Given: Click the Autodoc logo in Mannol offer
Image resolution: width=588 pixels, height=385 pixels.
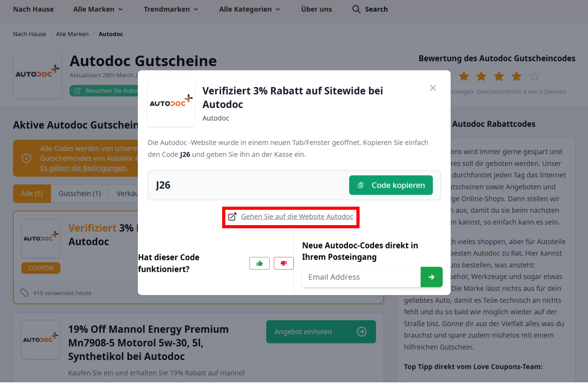Looking at the screenshot, I should click(40, 340).
